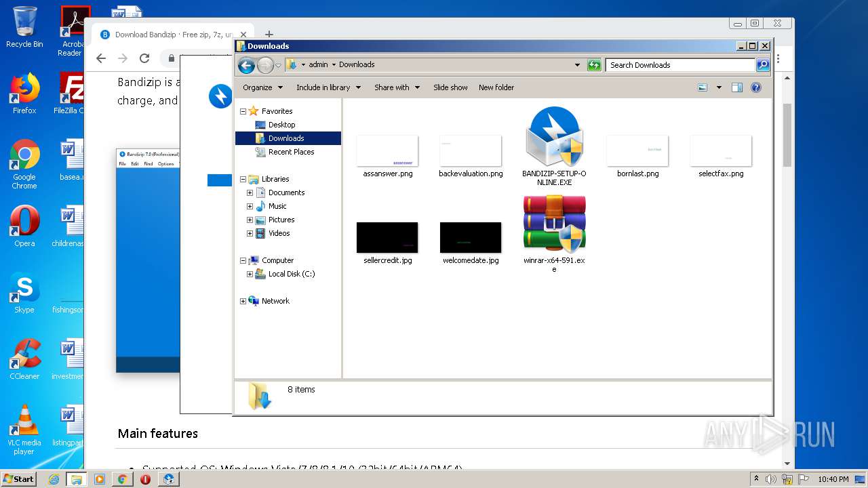The image size is (868, 488).
Task: Show the preview pane
Action: pos(737,87)
